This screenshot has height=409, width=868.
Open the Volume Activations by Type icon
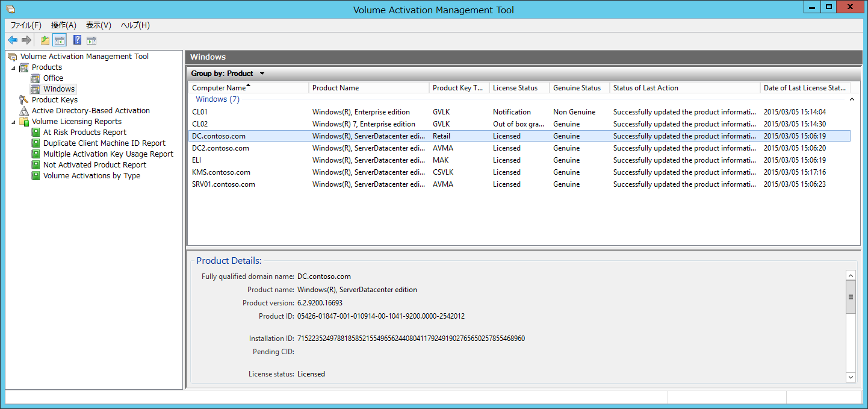pos(36,176)
